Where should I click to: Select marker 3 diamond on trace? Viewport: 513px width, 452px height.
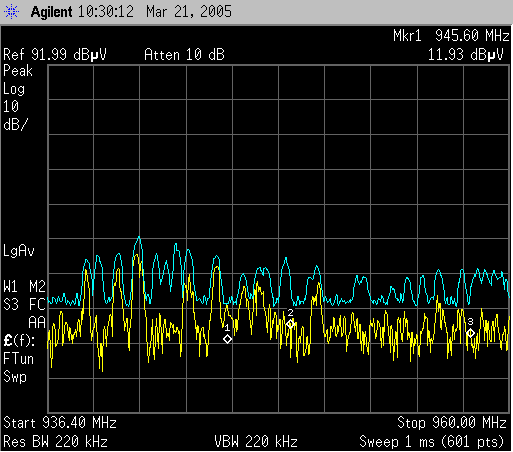point(470,333)
